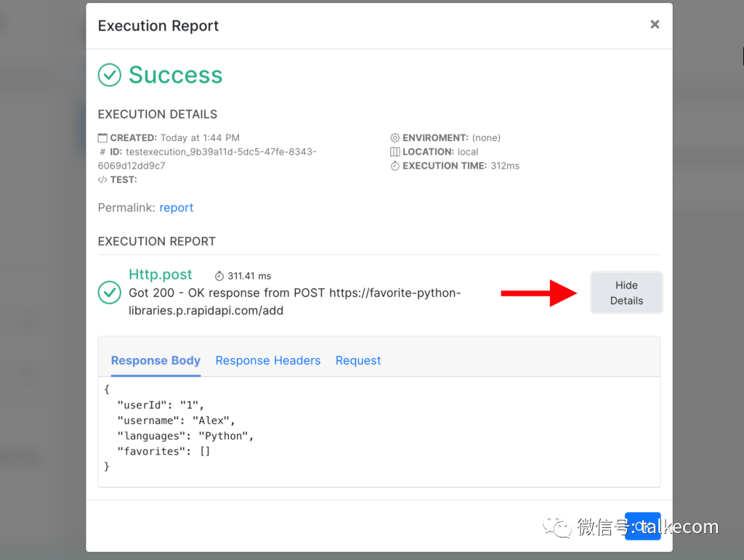This screenshot has height=560, width=744.
Task: Click the hash icon beside ID
Action: coord(103,152)
